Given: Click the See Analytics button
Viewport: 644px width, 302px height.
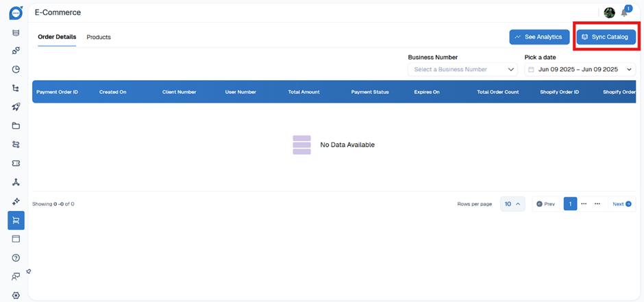Looking at the screenshot, I should tap(539, 37).
